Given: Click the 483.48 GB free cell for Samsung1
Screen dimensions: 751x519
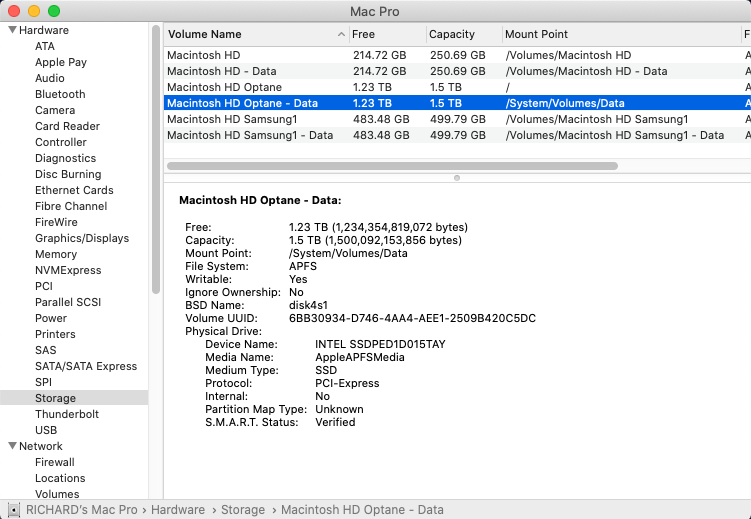Looking at the screenshot, I should pos(381,119).
